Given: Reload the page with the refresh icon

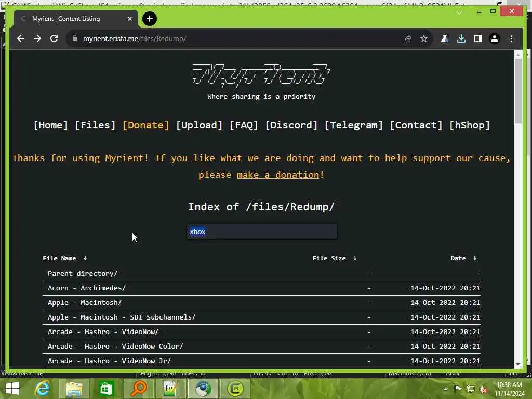Looking at the screenshot, I should 54,38.
